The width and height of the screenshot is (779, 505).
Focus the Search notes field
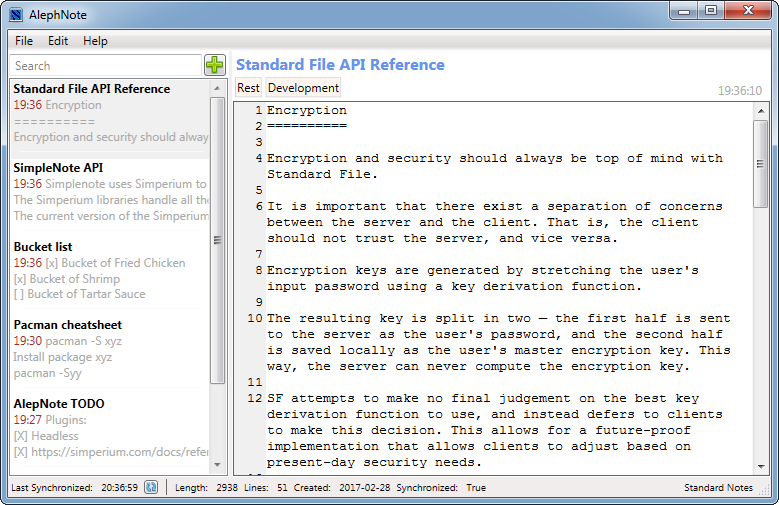(x=105, y=66)
